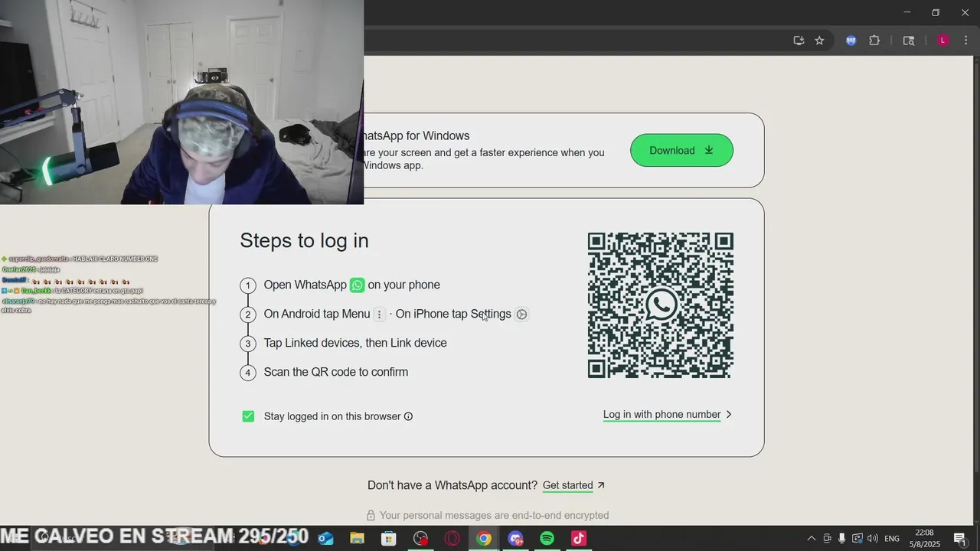Minimize the Chrome window

pyautogui.click(x=907, y=12)
